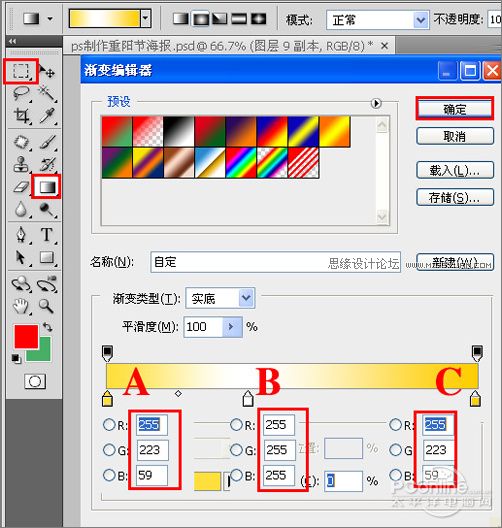The width and height of the screenshot is (502, 528).
Task: Select the Crop tool
Action: pos(21,116)
